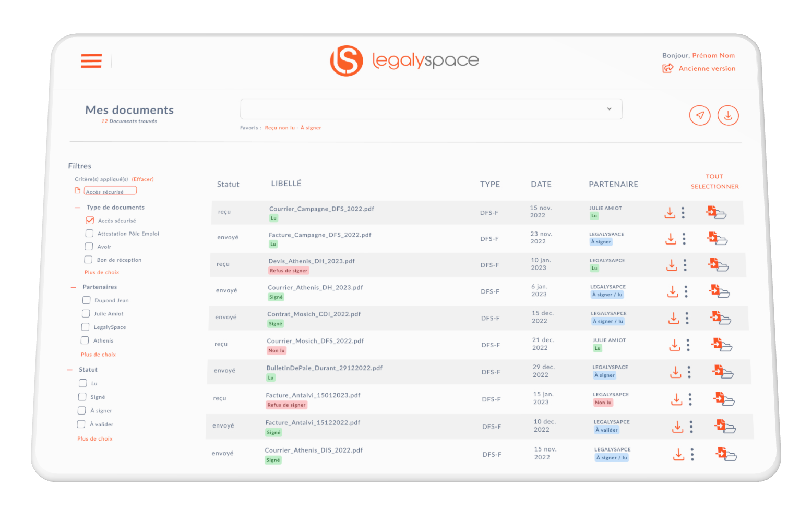The width and height of the screenshot is (812, 512).
Task: Download Courrier_Campagne_DFS_2022.pdf
Action: 670,213
